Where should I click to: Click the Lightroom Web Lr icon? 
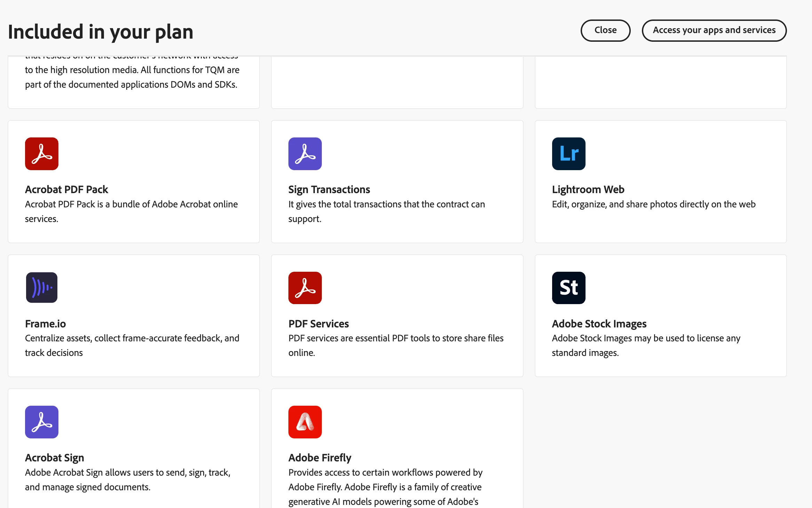point(568,154)
